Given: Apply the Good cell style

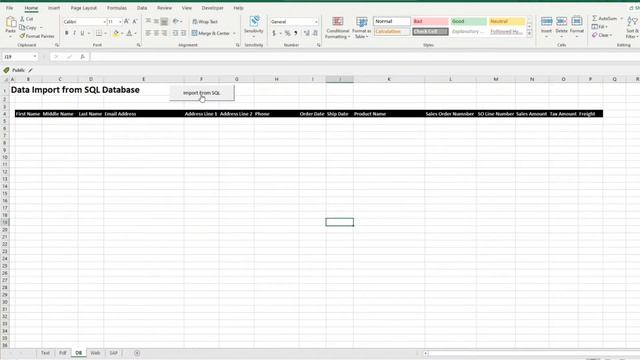Looking at the screenshot, I should tap(469, 21).
